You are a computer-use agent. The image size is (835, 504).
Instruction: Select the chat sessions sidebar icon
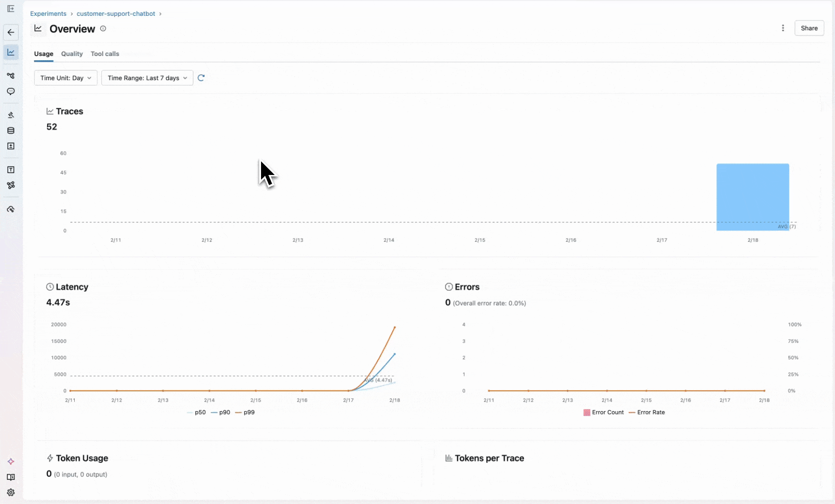point(11,91)
